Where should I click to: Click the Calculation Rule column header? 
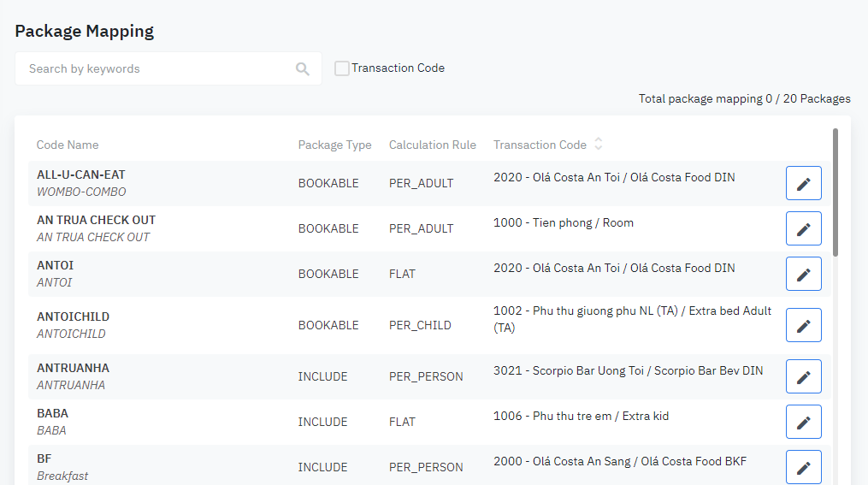coord(432,145)
